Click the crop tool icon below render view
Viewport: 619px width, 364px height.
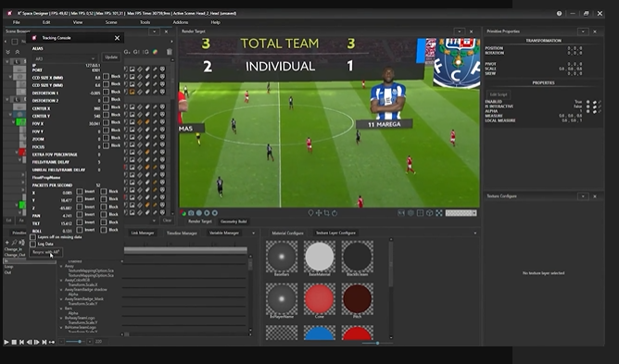tap(326, 213)
